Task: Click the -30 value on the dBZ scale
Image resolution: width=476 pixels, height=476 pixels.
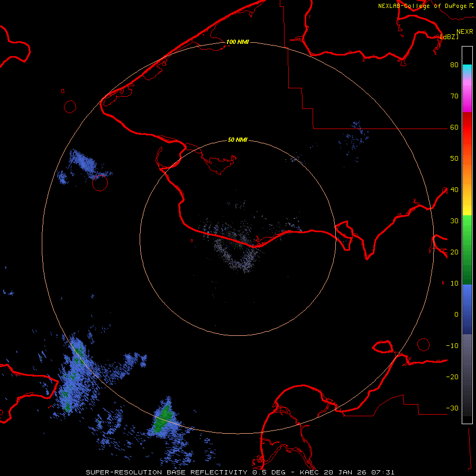Action: pos(452,408)
